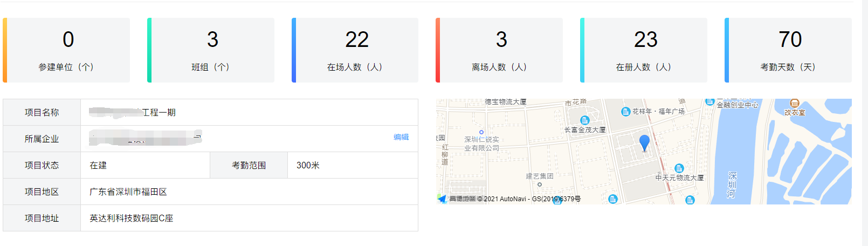The height and width of the screenshot is (246, 868).
Task: Click the 考勤天数 card showing 70
Action: pos(788,50)
